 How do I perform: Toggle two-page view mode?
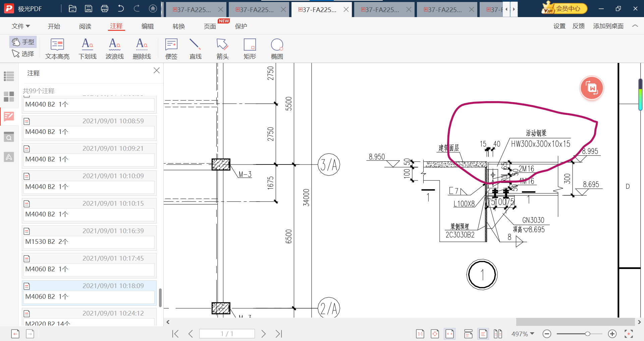click(498, 334)
